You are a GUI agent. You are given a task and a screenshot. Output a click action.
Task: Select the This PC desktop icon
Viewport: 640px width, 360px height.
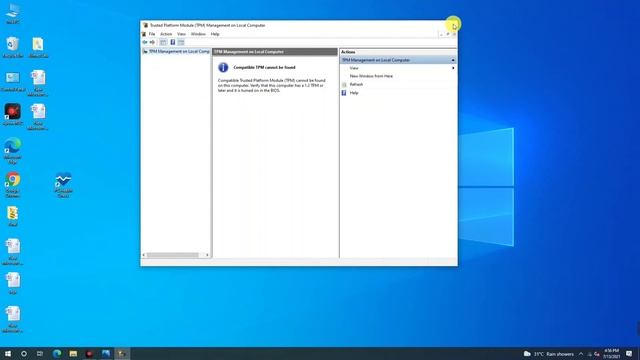13,13
